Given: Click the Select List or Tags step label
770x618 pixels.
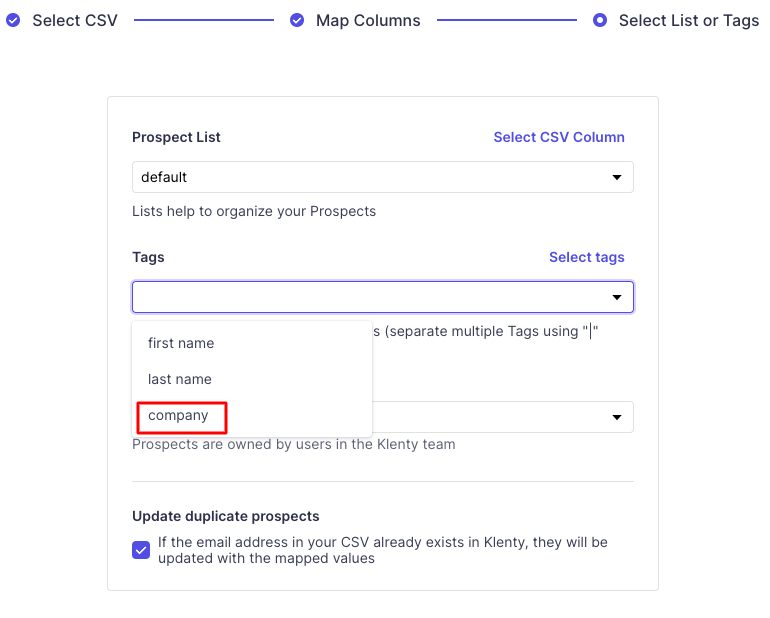Looking at the screenshot, I should [x=688, y=20].
